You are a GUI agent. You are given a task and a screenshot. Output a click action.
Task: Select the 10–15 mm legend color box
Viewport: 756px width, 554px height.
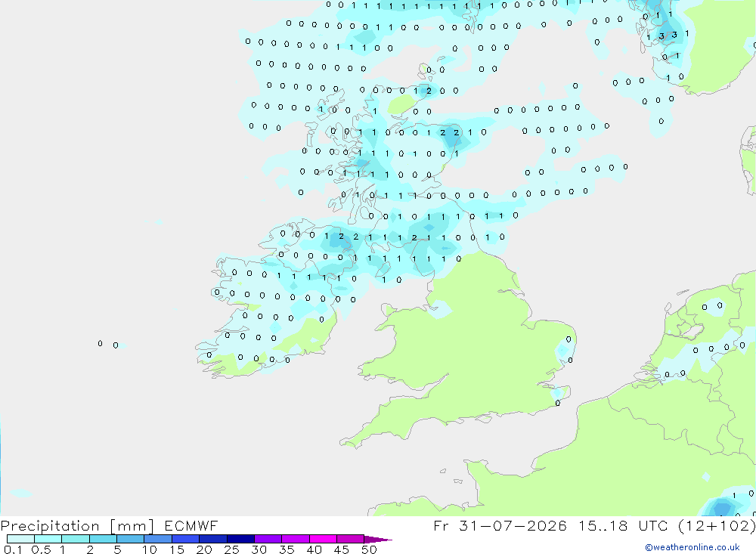click(158, 539)
